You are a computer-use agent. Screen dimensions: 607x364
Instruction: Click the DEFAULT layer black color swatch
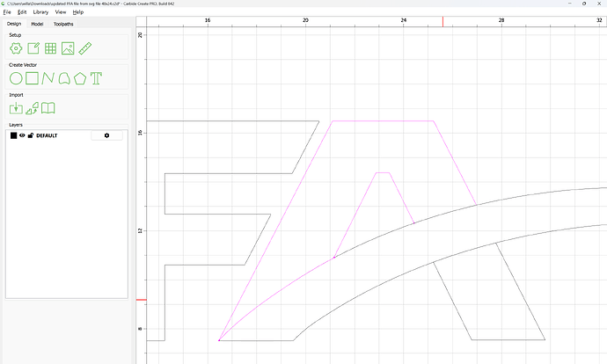[x=13, y=135]
